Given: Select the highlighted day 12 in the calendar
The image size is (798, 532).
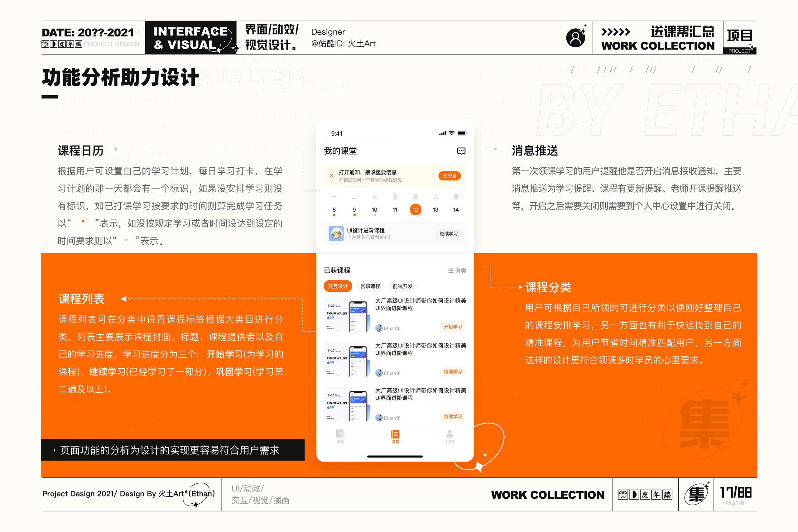Looking at the screenshot, I should 415,210.
